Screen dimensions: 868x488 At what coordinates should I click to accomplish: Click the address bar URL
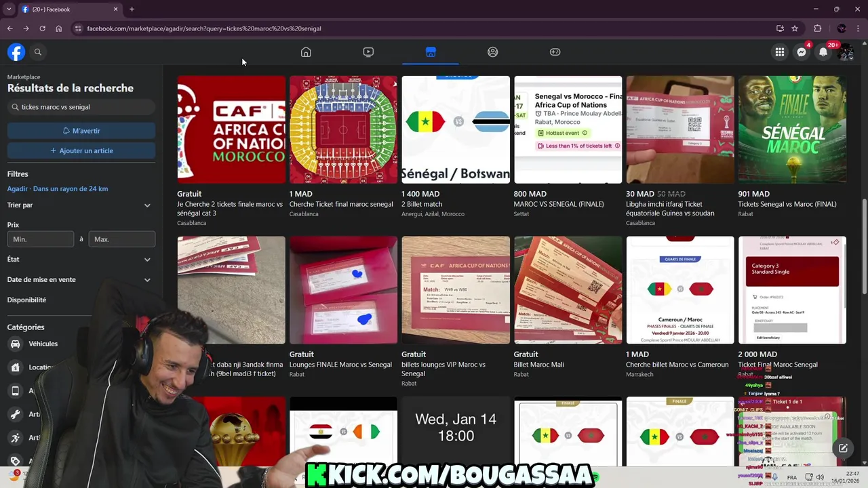click(x=204, y=28)
